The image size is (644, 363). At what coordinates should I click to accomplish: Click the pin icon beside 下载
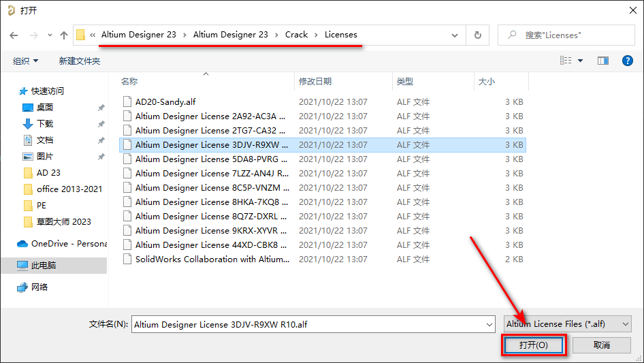pos(101,124)
